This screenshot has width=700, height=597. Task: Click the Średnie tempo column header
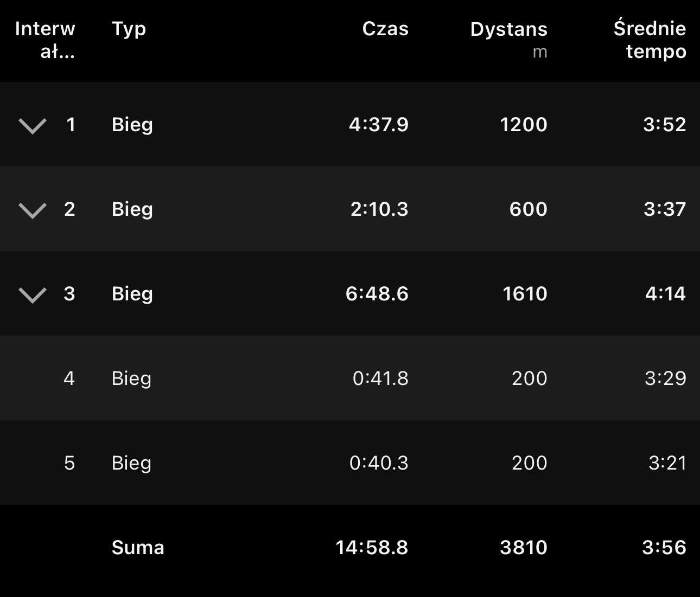650,40
